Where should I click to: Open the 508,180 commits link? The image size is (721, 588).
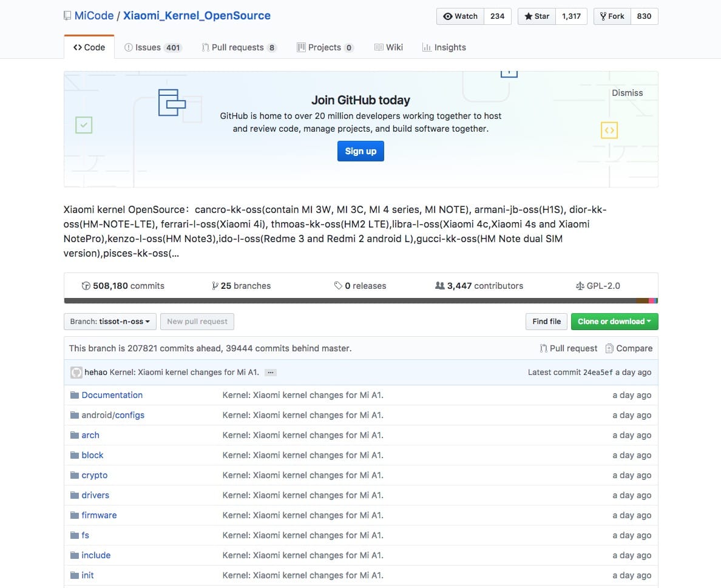click(x=123, y=286)
